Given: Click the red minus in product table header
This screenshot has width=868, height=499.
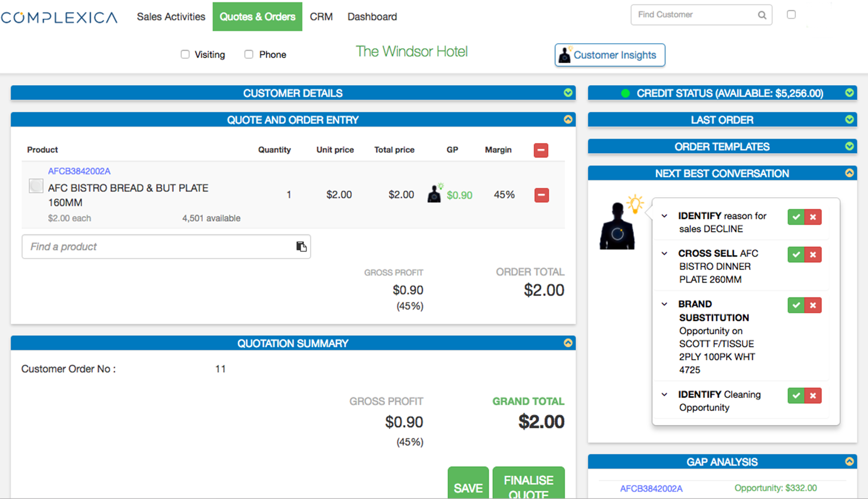Looking at the screenshot, I should click(x=541, y=150).
